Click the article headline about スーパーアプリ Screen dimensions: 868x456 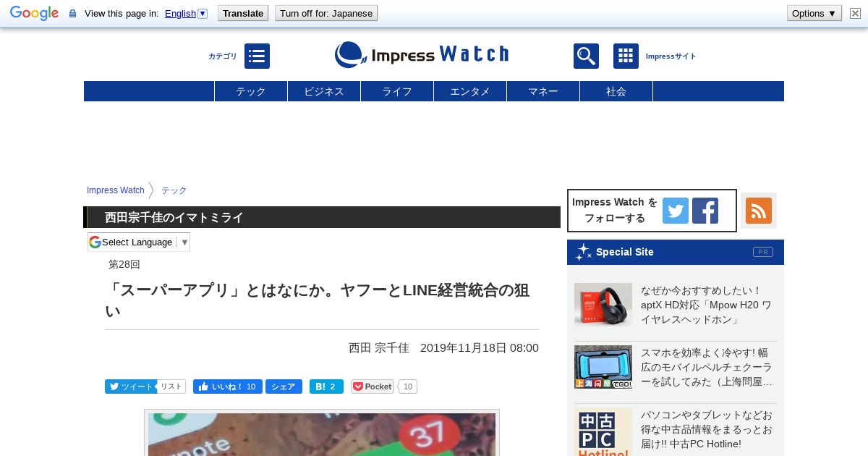pyautogui.click(x=318, y=300)
